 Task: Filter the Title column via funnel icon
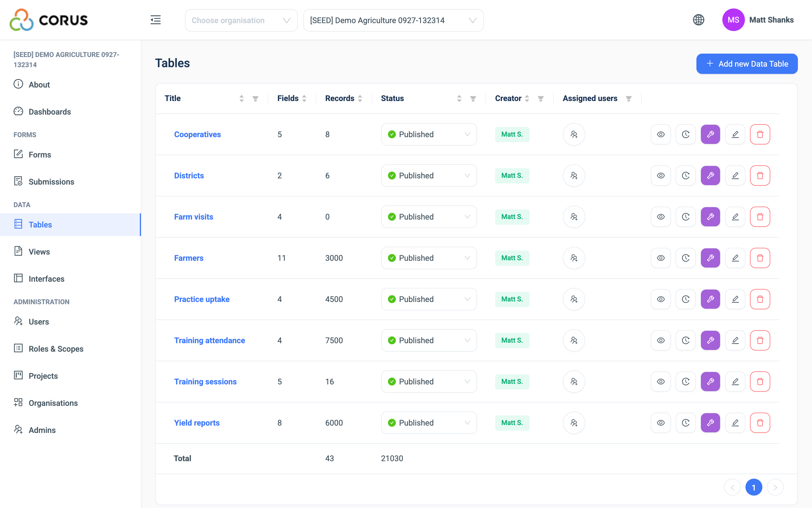coord(255,98)
